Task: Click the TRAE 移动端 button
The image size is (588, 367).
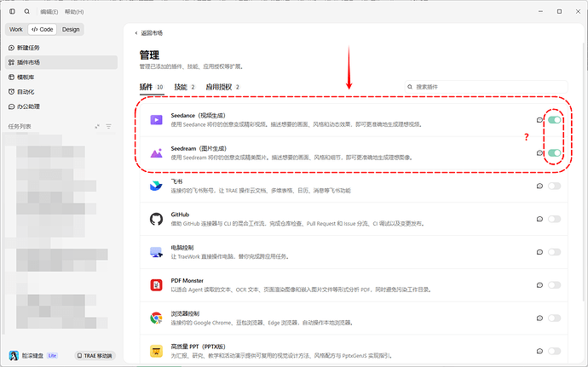Action: 95,355
